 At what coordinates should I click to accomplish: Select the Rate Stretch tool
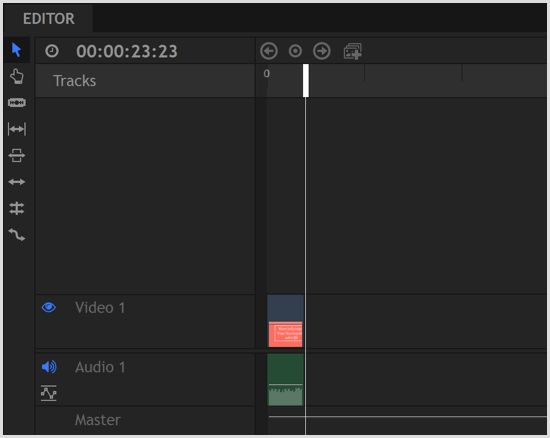[x=16, y=235]
